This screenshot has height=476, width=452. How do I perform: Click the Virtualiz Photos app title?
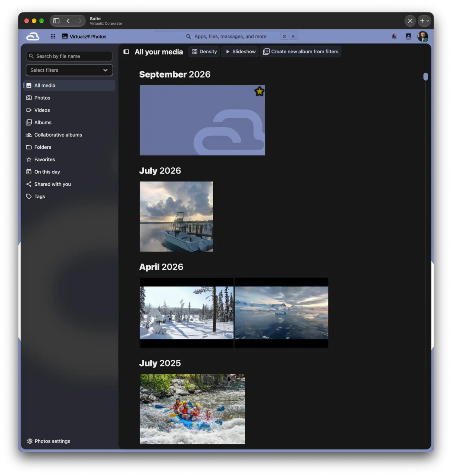[84, 36]
